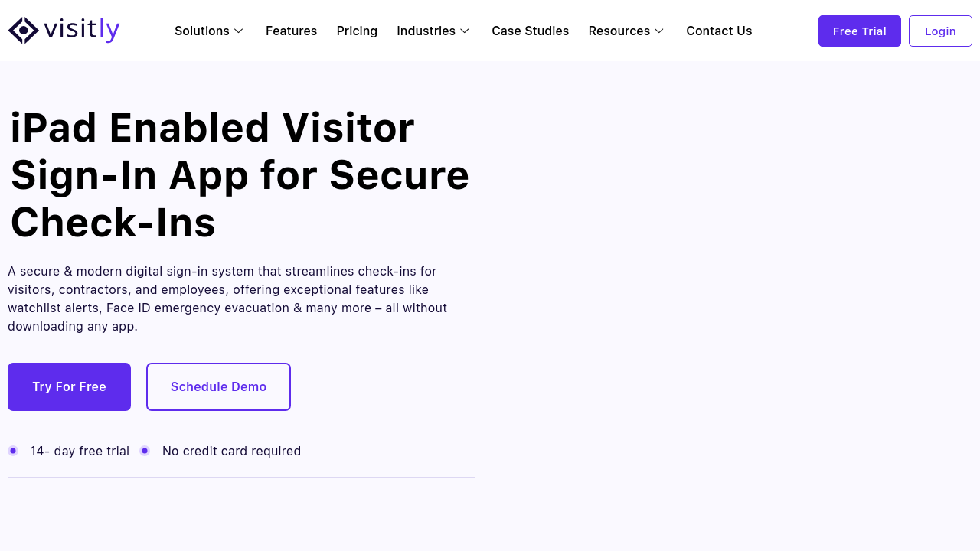Click the Schedule Demo button
980x551 pixels.
[x=218, y=386]
